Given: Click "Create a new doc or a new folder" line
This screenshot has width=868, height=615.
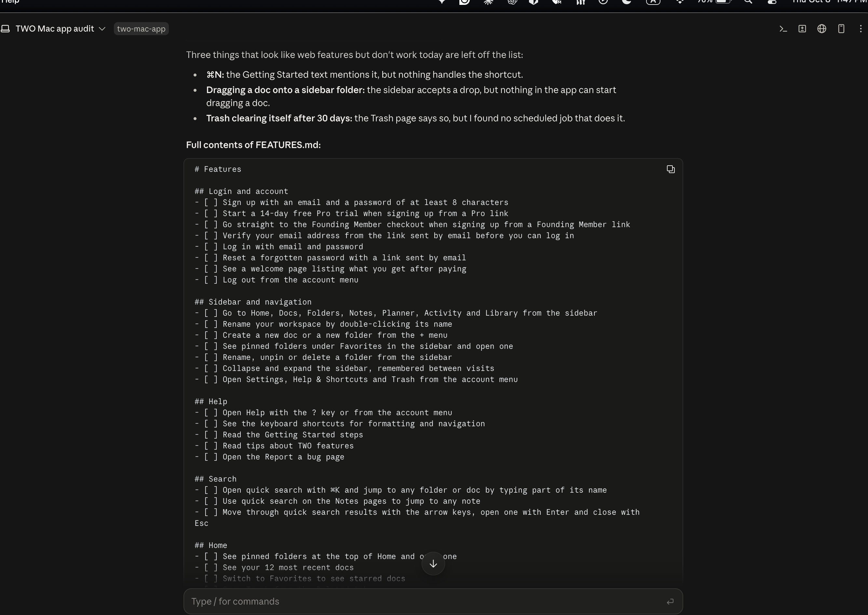Looking at the screenshot, I should [321, 335].
